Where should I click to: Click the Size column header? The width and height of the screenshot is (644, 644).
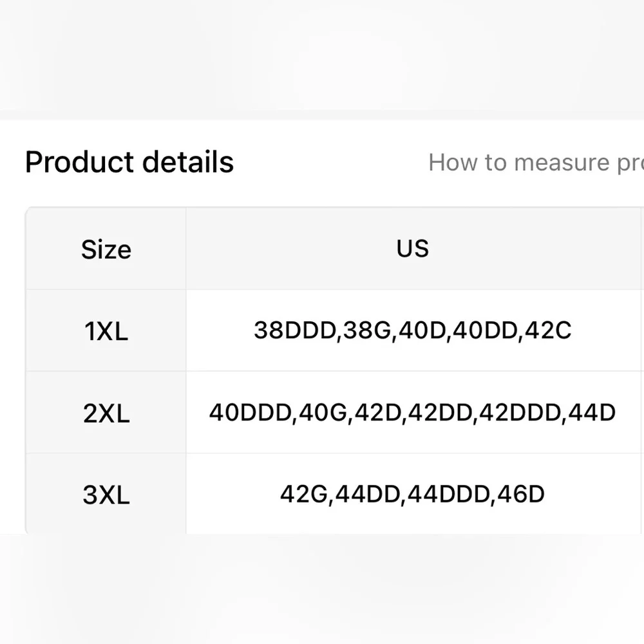[x=106, y=249]
